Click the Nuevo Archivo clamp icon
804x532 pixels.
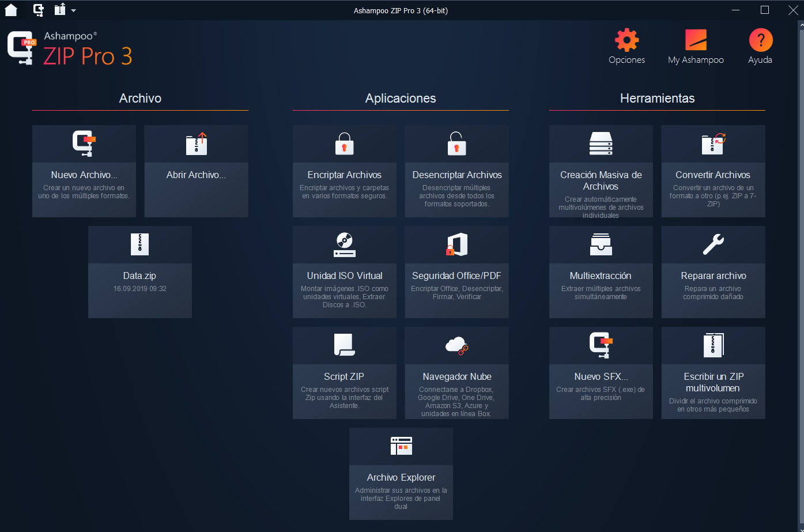point(84,144)
